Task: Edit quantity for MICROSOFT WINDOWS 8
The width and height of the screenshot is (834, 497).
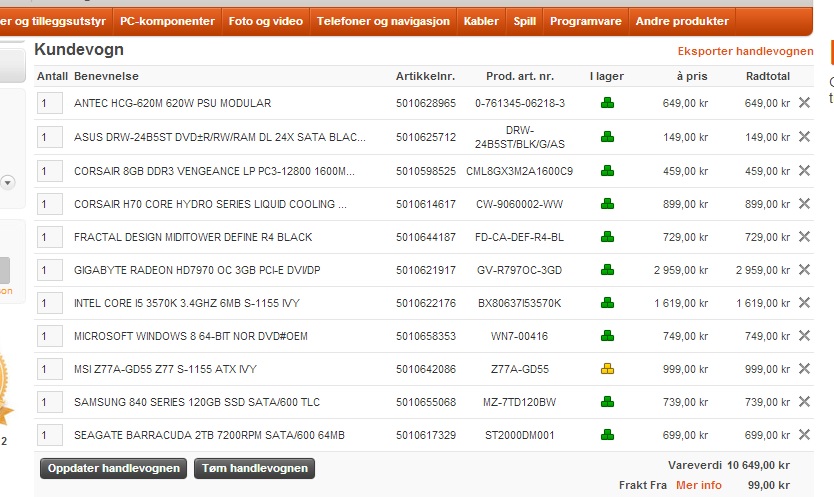Action: [x=49, y=336]
